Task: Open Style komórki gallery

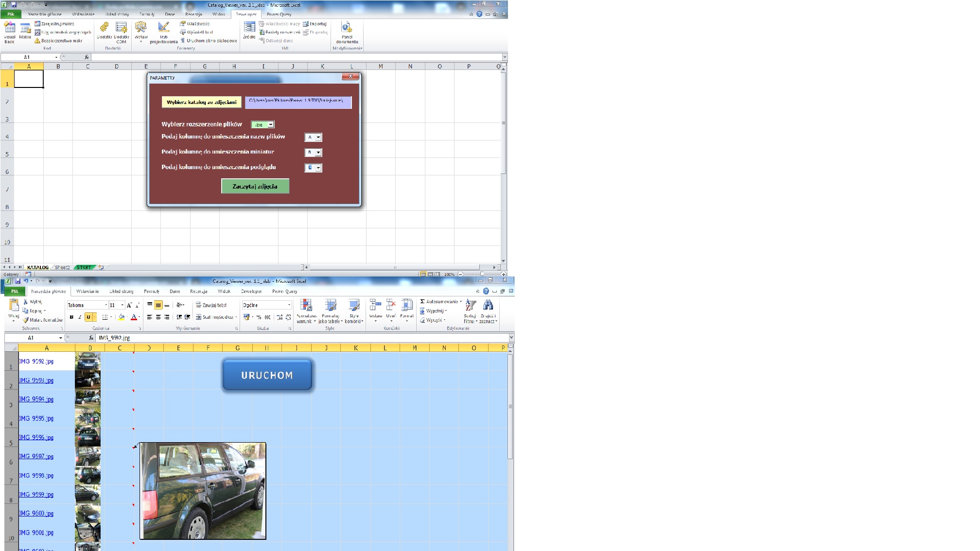Action: point(354,311)
